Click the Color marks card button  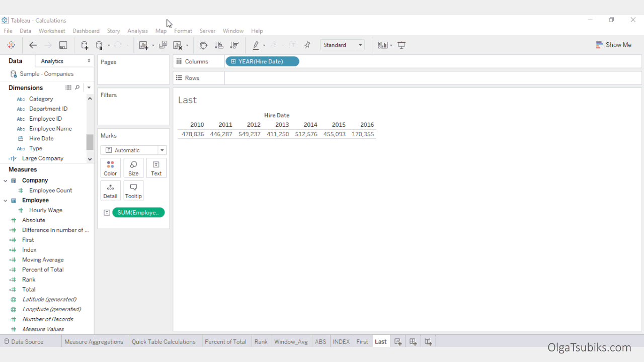pos(110,168)
